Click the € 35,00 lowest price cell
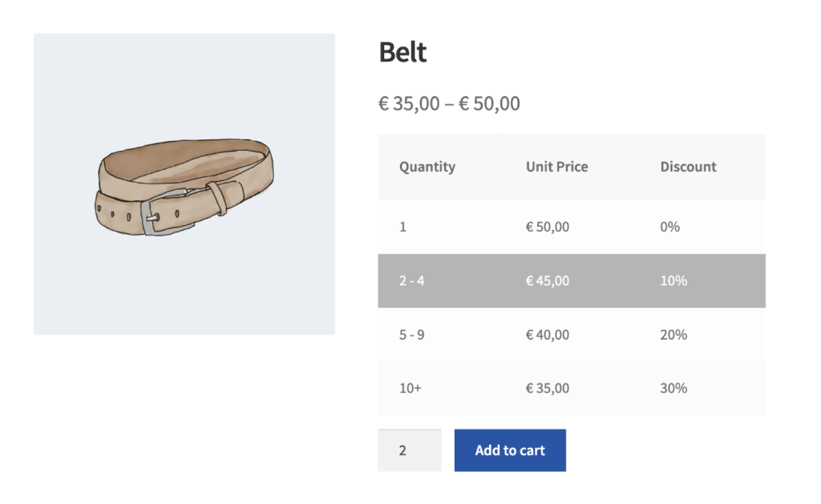This screenshot has width=821, height=504. click(x=547, y=388)
